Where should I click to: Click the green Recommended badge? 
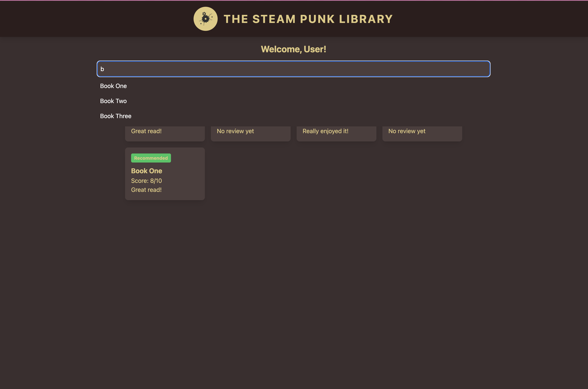151,158
